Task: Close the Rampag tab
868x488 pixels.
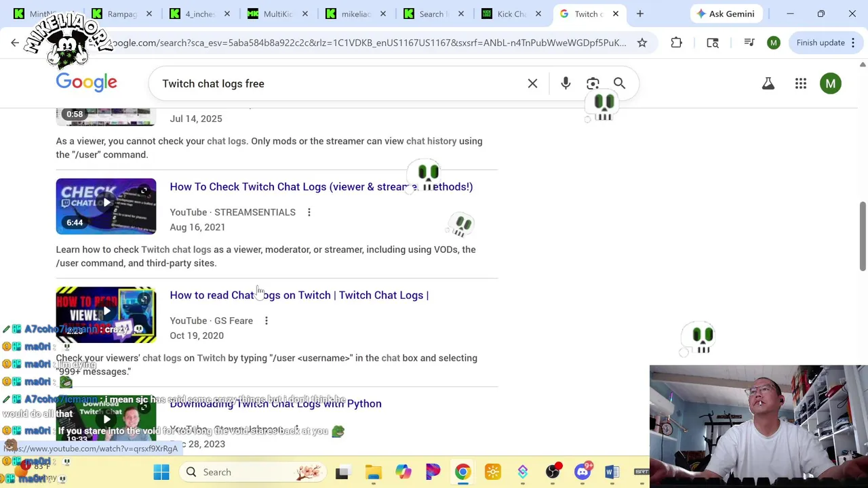Action: pyautogui.click(x=149, y=14)
